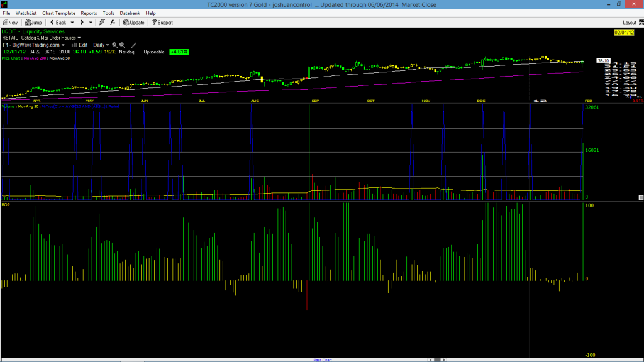Click the 16031 volume scale label
This screenshot has height=362, width=644.
point(592,150)
